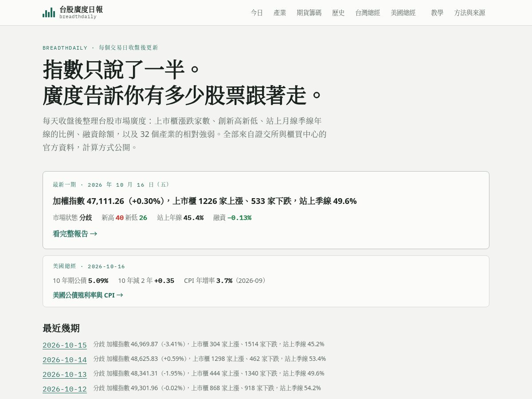This screenshot has height=399, width=532.
Task: Open the 產業 nav item
Action: (x=280, y=13)
